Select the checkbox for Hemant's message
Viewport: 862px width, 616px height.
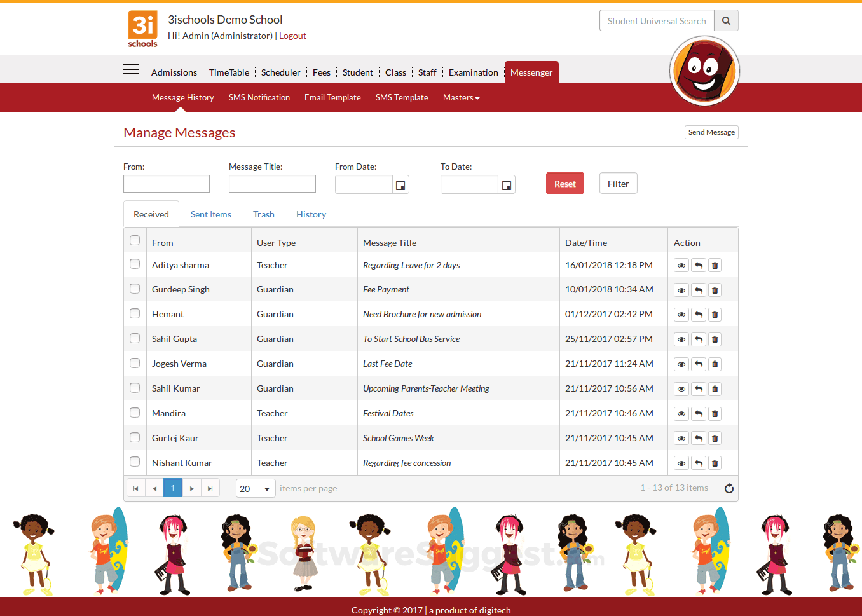(135, 313)
